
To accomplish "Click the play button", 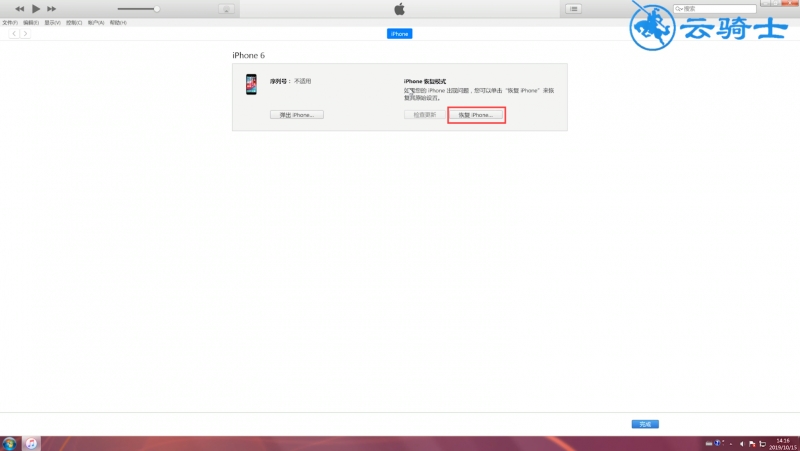I will (x=36, y=9).
